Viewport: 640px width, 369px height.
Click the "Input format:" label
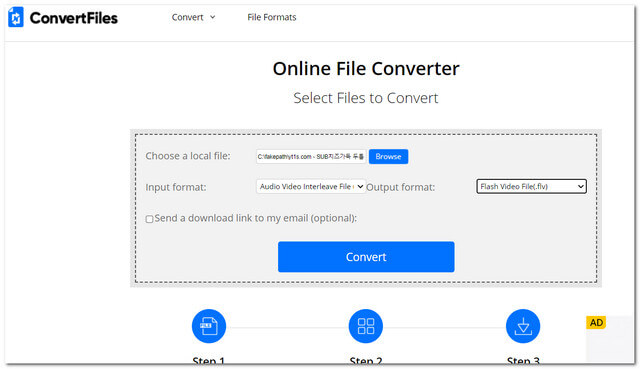176,187
